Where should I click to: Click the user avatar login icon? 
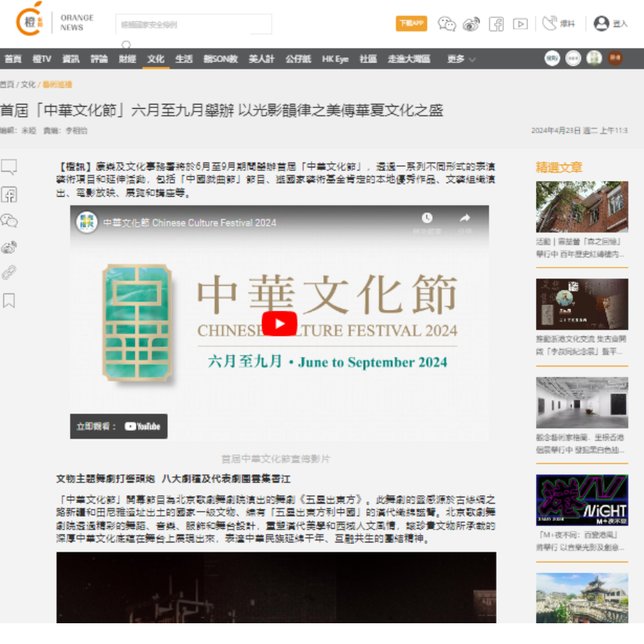pos(601,24)
